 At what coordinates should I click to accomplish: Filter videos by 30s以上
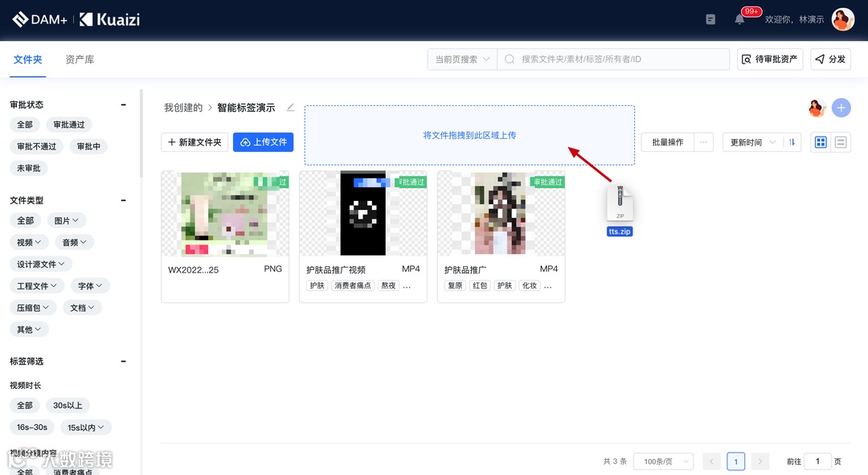pyautogui.click(x=68, y=405)
